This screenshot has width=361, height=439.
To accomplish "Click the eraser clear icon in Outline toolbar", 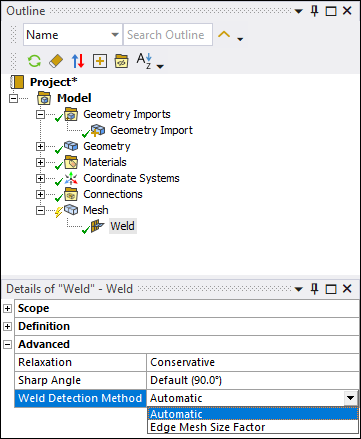I will pos(56,61).
